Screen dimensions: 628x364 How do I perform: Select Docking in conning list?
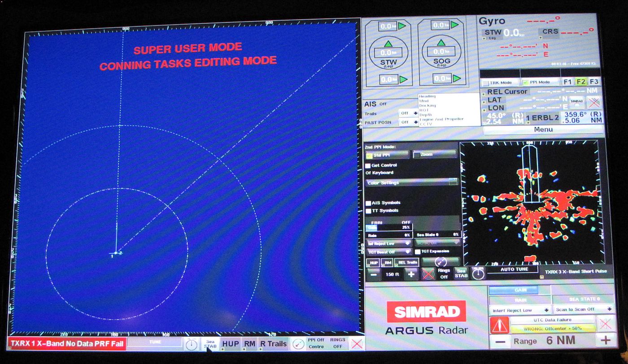point(427,105)
